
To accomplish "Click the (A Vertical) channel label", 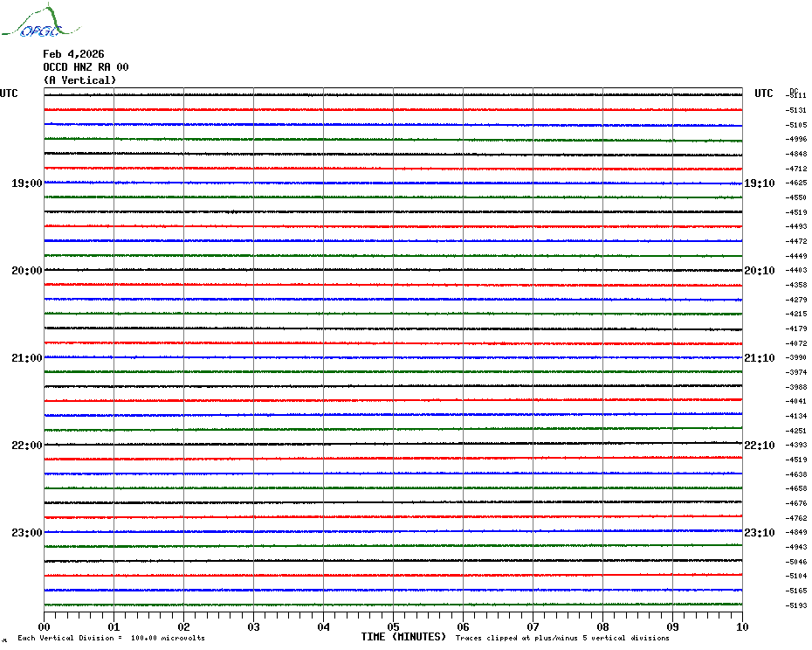I will tap(79, 80).
